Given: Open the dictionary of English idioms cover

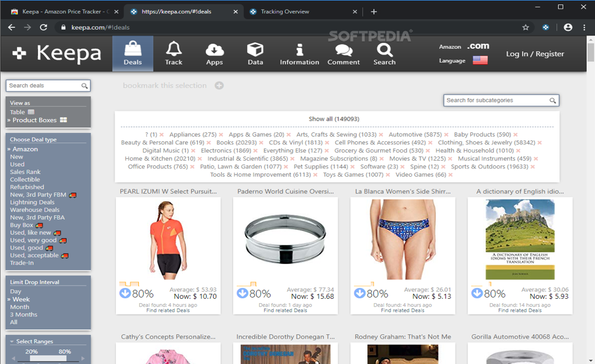Looking at the screenshot, I should 520,240.
